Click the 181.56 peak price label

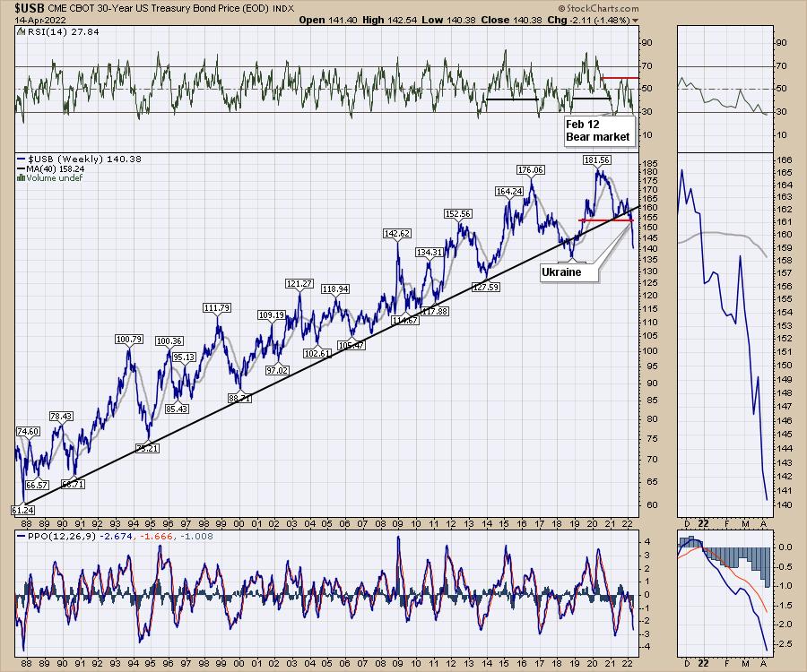[x=596, y=159]
